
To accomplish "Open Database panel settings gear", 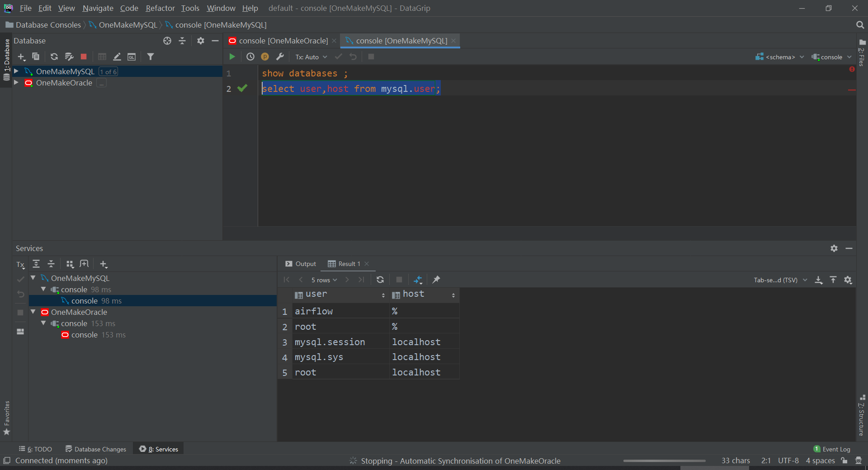I will pyautogui.click(x=201, y=41).
